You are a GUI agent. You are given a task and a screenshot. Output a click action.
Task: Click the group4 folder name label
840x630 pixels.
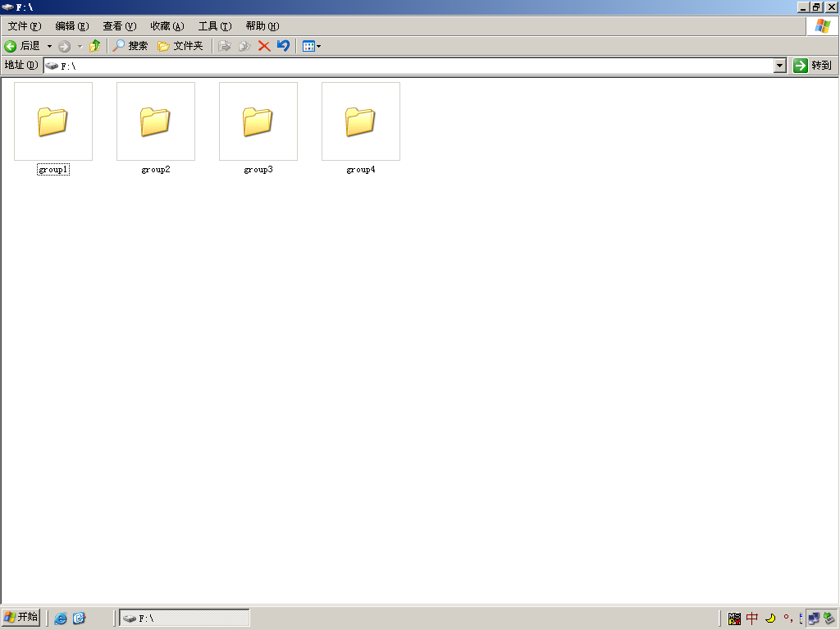point(361,169)
